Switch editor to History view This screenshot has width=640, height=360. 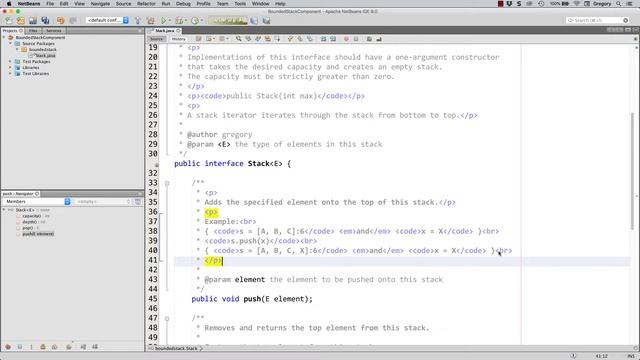point(178,39)
